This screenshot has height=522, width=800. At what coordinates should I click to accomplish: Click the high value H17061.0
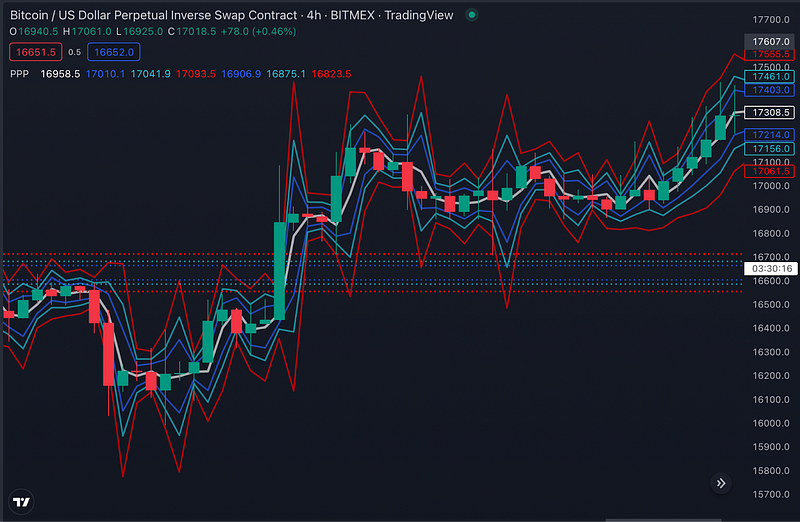[x=87, y=32]
